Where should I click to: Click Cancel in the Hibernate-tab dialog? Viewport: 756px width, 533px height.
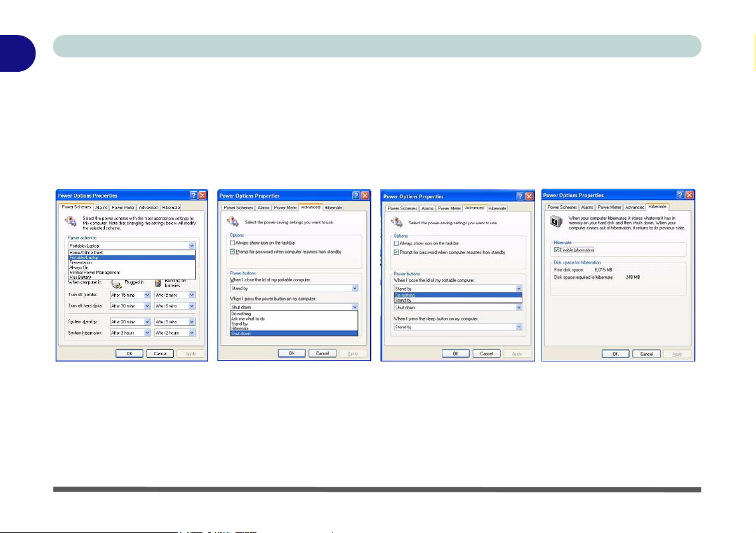coord(647,354)
